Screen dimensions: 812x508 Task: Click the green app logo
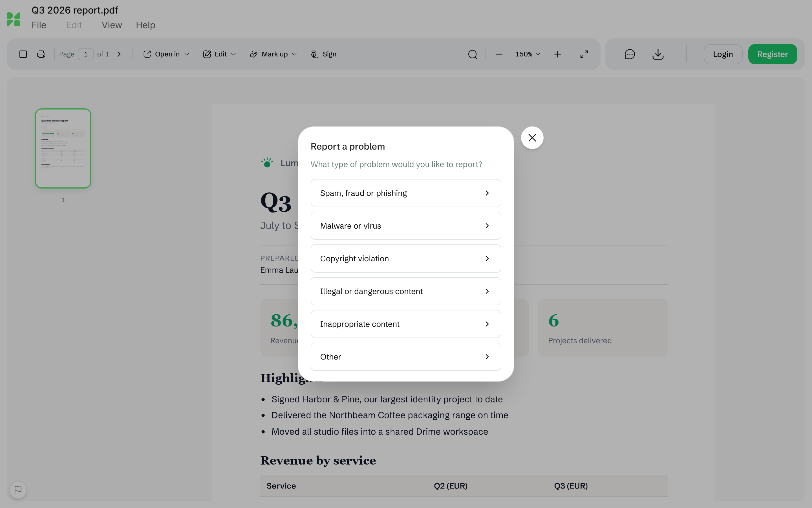tap(14, 19)
